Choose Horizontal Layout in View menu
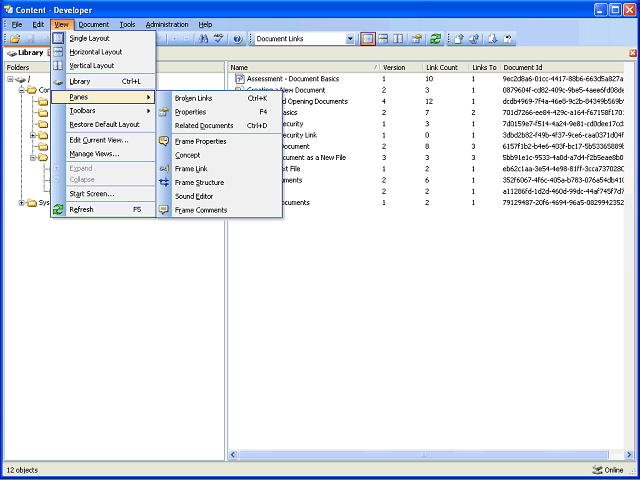 pos(103,52)
